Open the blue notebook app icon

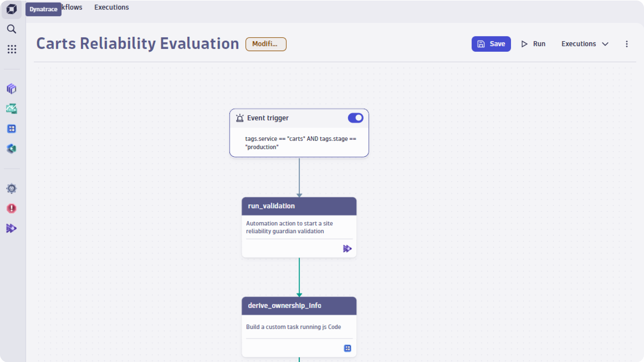click(x=12, y=129)
